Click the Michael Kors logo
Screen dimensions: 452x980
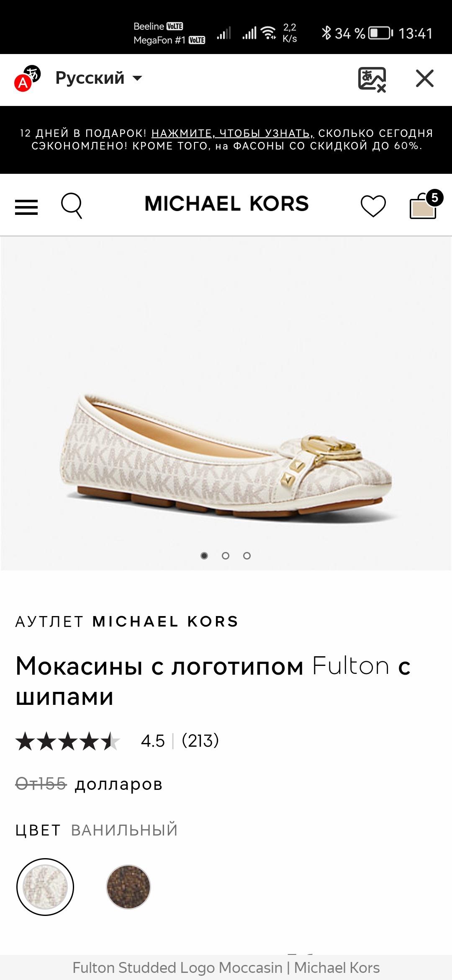tap(226, 204)
